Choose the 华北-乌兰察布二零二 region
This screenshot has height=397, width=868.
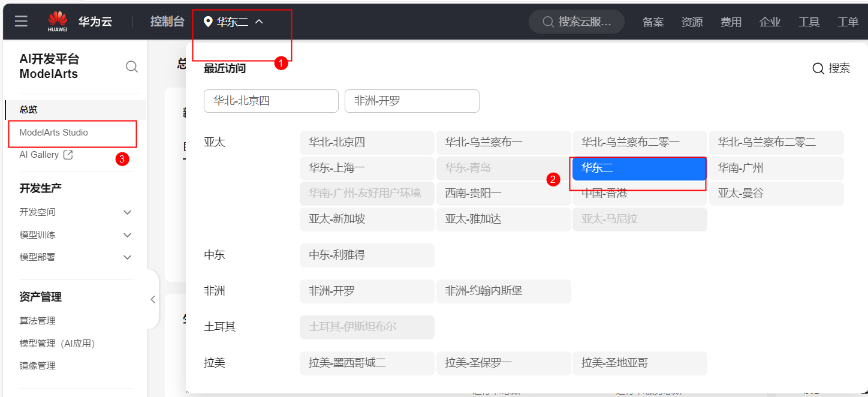776,142
